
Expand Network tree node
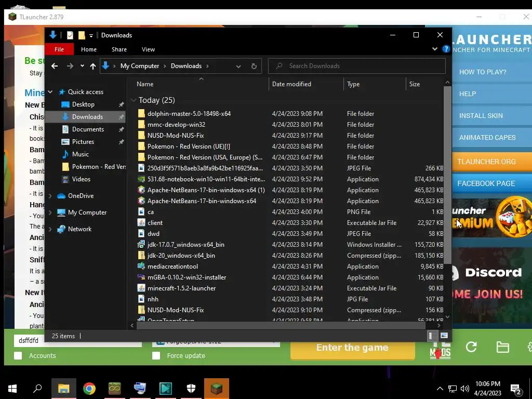coord(50,229)
